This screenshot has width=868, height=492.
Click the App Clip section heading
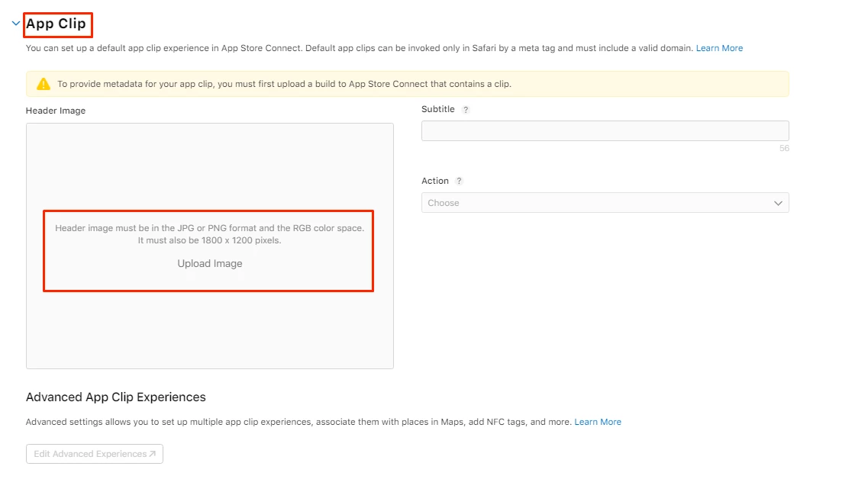click(56, 24)
